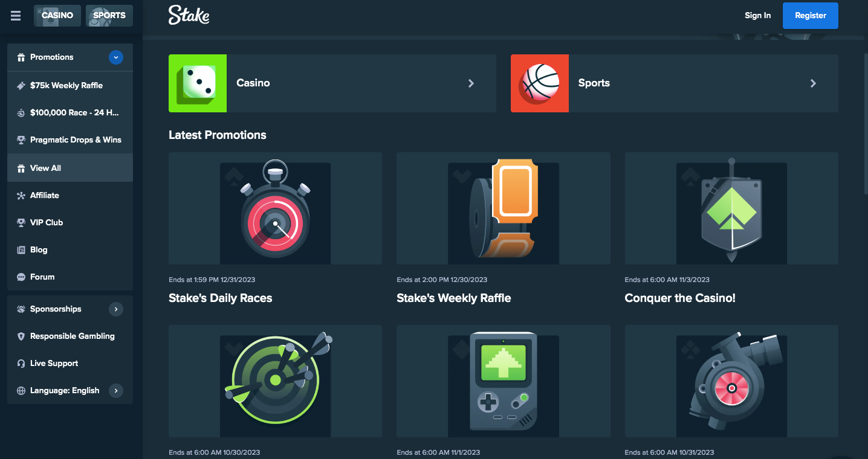Screen dimensions: 868x459
Task: Click 'Ends at 6:00 AM 11/1/2023' text
Action: click(x=438, y=452)
